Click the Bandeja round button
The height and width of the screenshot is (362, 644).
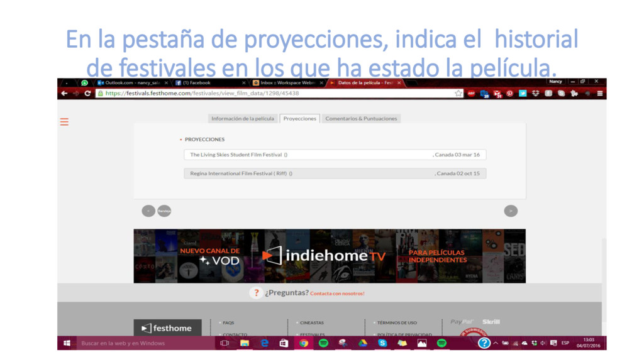tap(164, 211)
